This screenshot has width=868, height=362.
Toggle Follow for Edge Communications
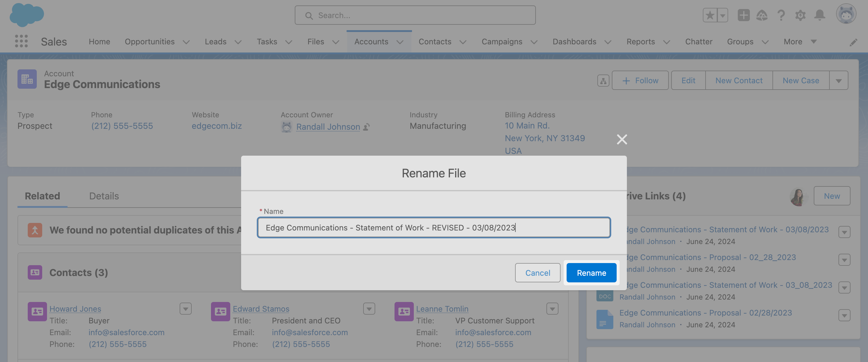(x=640, y=80)
